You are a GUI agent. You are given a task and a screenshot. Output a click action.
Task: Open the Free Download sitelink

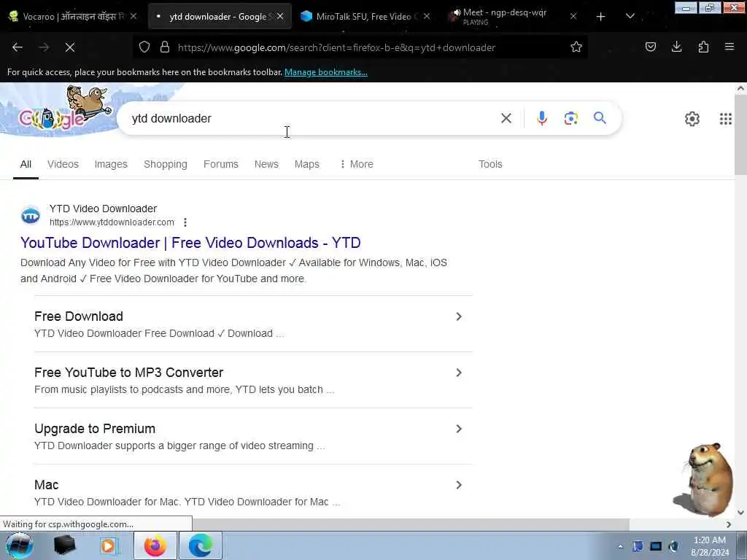pyautogui.click(x=79, y=316)
